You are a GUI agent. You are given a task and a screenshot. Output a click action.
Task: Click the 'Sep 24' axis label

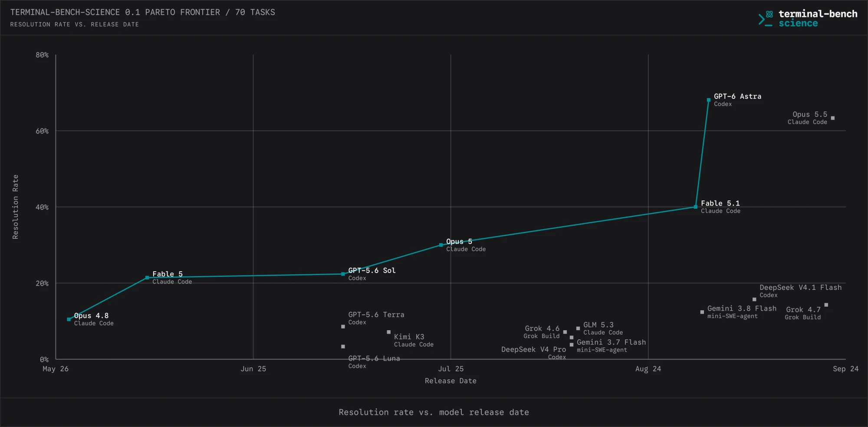(846, 369)
